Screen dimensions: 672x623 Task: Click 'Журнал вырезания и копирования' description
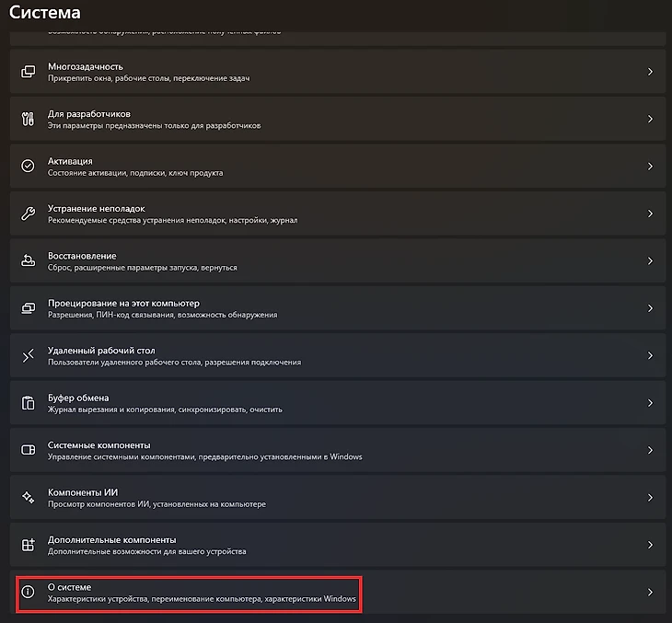coord(165,410)
